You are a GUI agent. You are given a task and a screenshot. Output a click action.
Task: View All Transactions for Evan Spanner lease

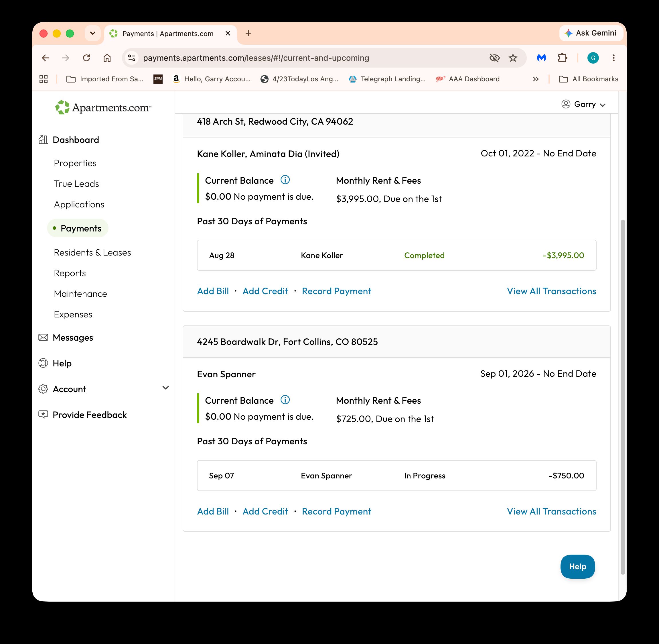[x=552, y=511]
